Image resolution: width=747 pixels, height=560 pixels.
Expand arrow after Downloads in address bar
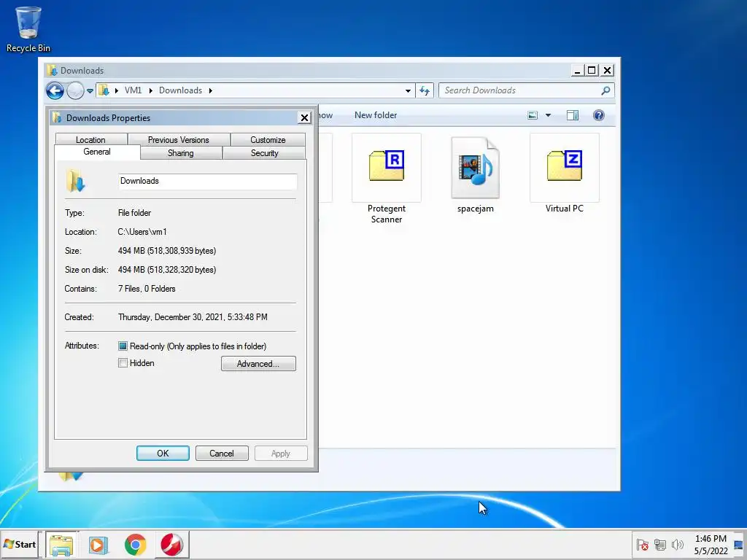(x=210, y=90)
